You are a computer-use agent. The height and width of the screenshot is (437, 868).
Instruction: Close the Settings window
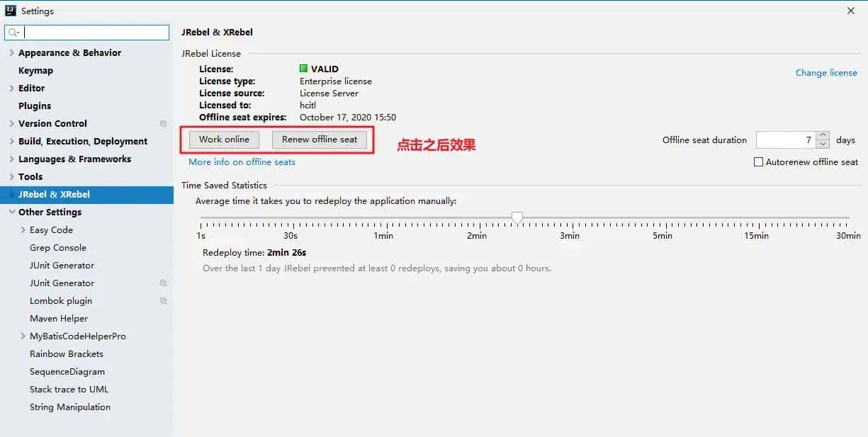coord(851,11)
